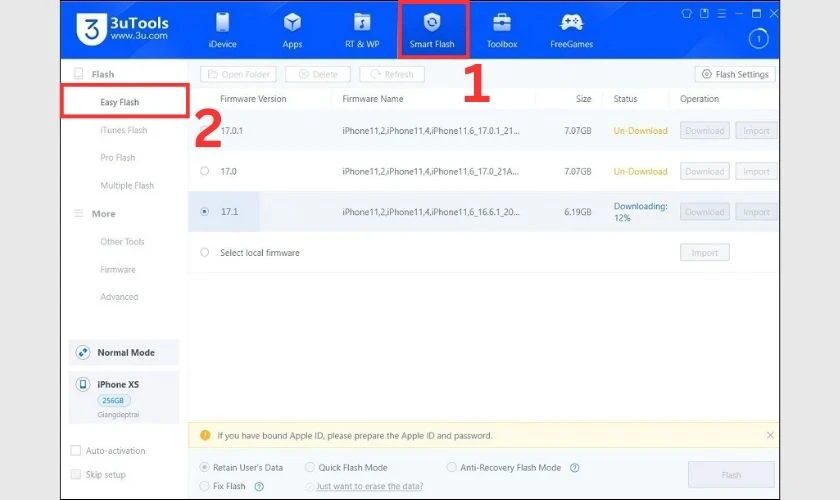Open the Smart Flash section
The image size is (840, 500).
(x=432, y=30)
